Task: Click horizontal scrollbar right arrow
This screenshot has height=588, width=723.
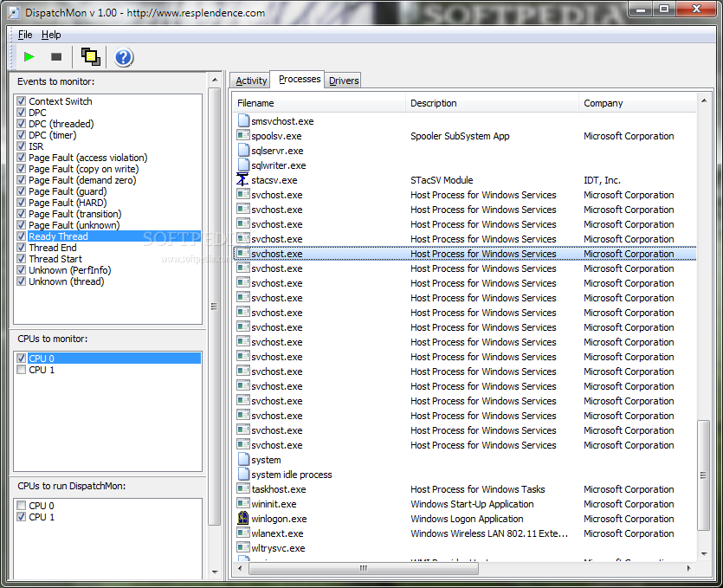Action: pyautogui.click(x=689, y=568)
